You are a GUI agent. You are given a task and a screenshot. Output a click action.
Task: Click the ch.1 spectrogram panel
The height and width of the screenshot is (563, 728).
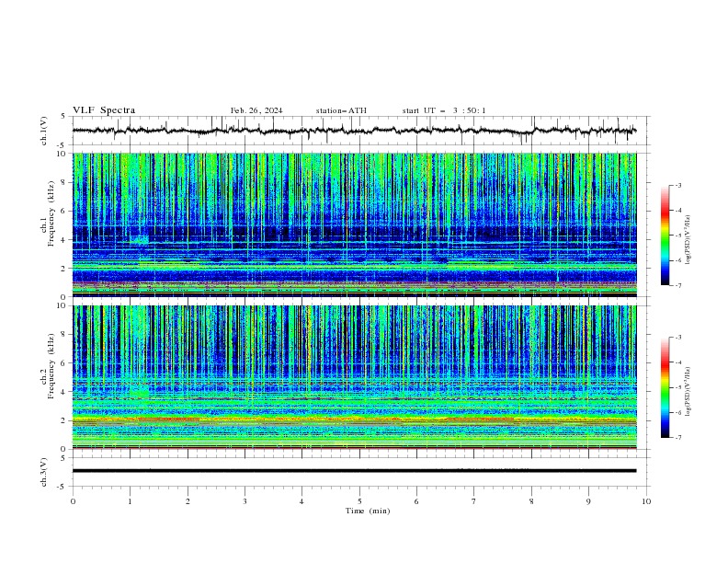[354, 224]
